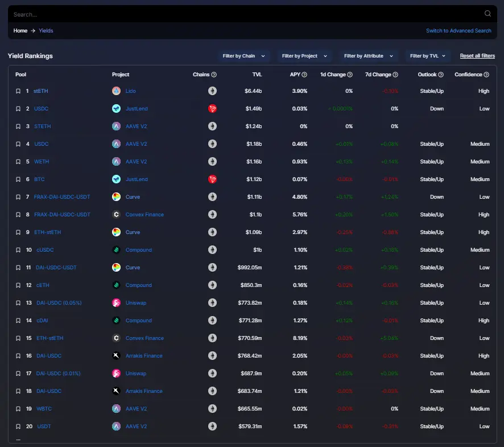The width and height of the screenshot is (504, 447).
Task: Show help icon for 1d Change column
Action: point(350,75)
